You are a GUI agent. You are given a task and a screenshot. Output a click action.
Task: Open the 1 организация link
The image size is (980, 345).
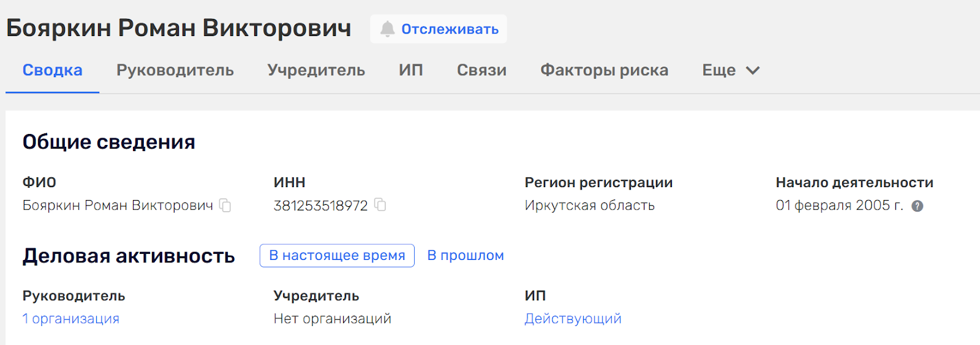click(x=71, y=319)
